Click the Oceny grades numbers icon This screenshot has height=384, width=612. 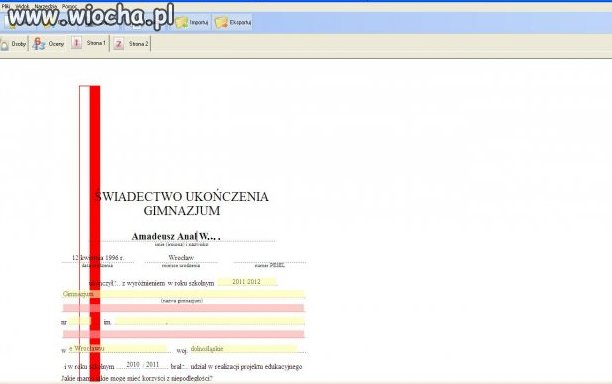tap(39, 44)
